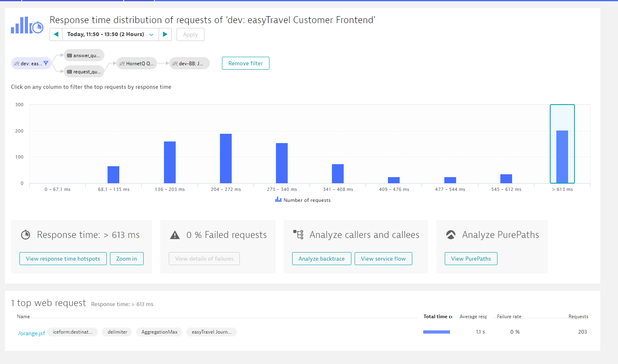
Task: Click the Analyze backtrace button
Action: (x=321, y=259)
